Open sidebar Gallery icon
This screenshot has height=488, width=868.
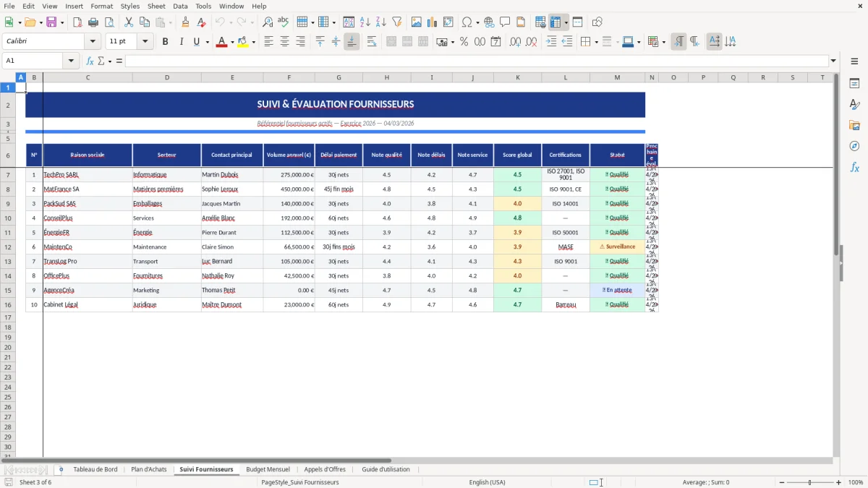854,125
